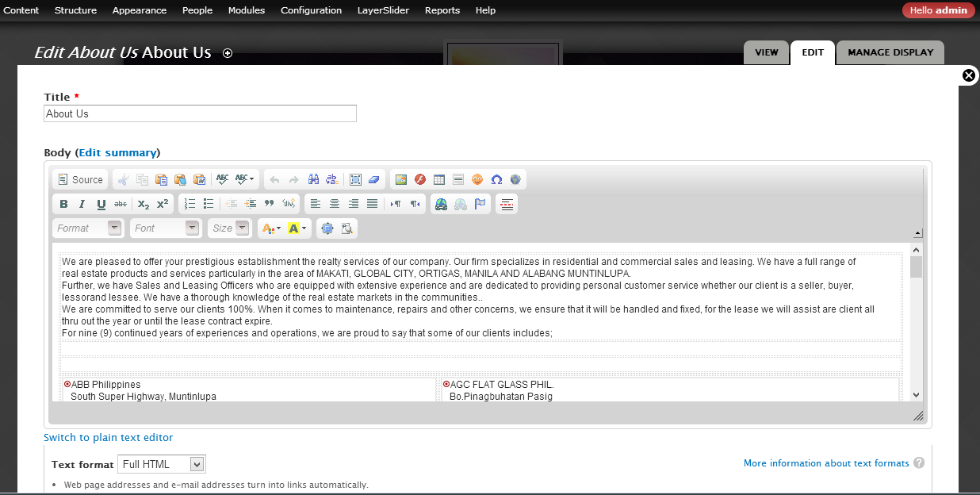Switch to the Manage Display tab

click(890, 52)
